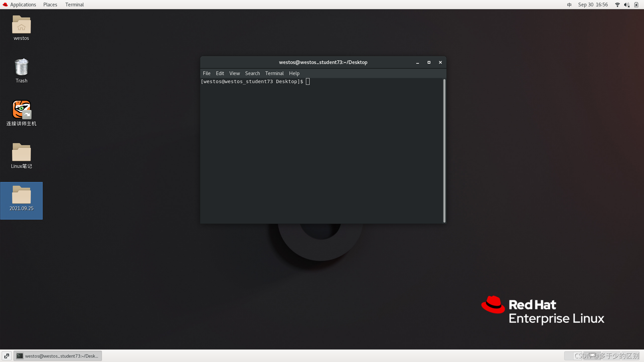The width and height of the screenshot is (644, 362).
Task: Click the battery power icon in top bar
Action: coord(636,5)
